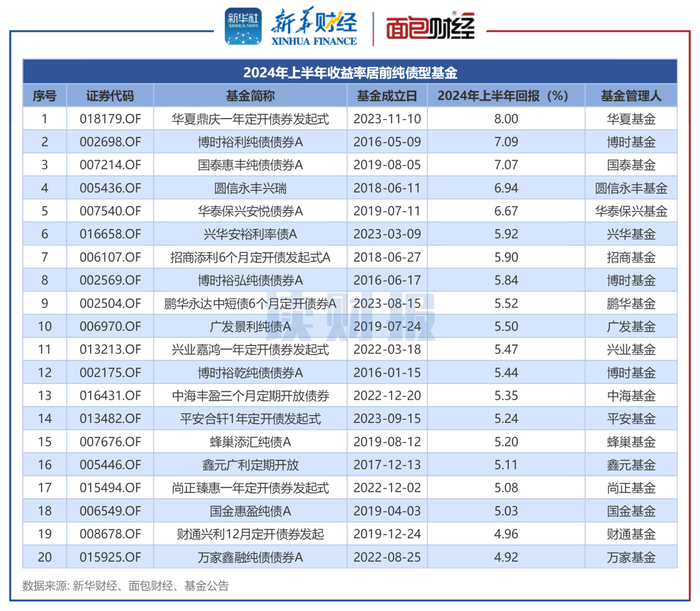Click fund manager 鹏华基金
700x611 pixels.
pyautogui.click(x=631, y=303)
